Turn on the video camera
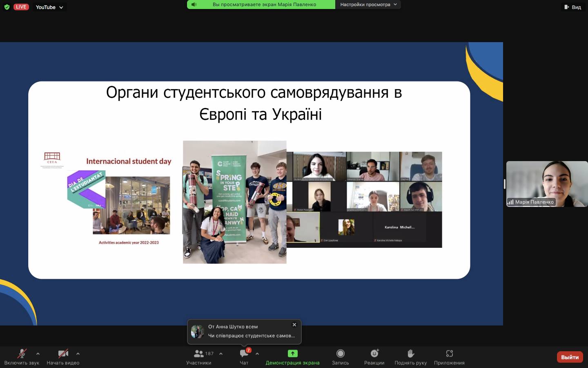This screenshot has width=588, height=368. [63, 354]
